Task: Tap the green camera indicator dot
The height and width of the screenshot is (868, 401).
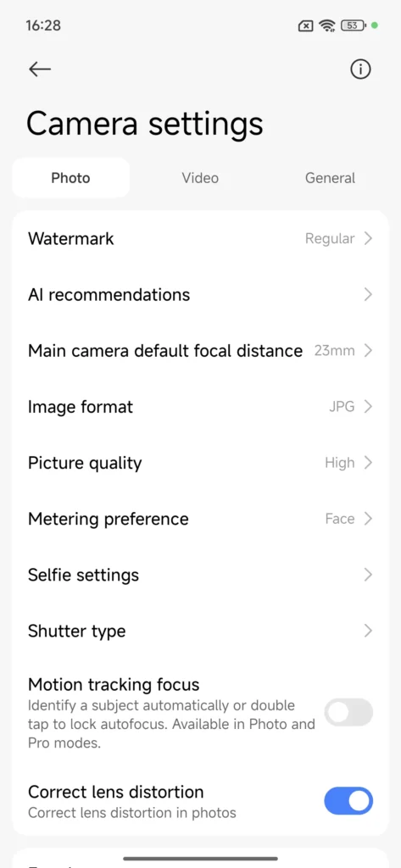Action: click(375, 25)
